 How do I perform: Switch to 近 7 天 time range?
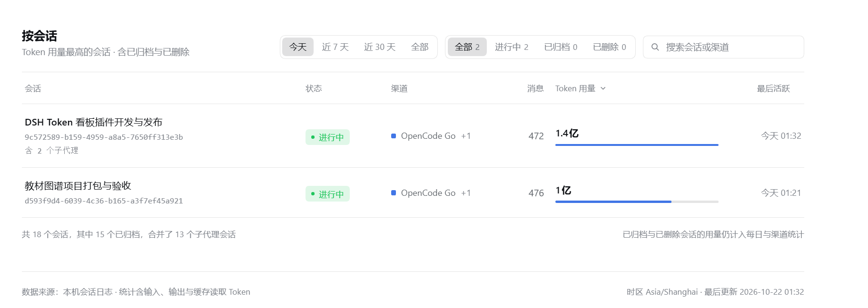[x=335, y=47]
